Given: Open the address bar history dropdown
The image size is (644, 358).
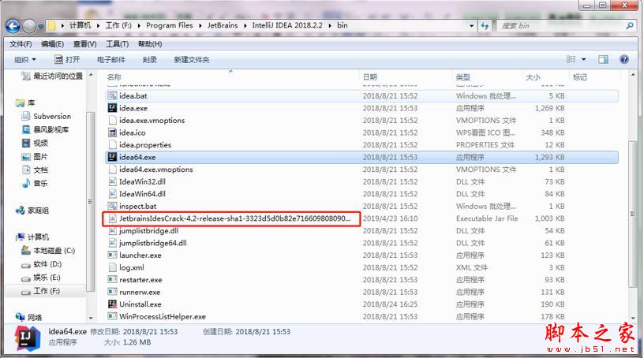Looking at the screenshot, I should coord(471,26).
